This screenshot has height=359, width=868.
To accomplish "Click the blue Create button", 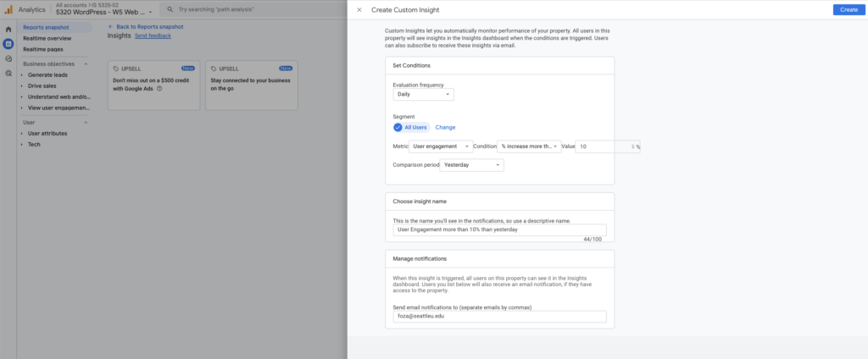I will pyautogui.click(x=848, y=9).
